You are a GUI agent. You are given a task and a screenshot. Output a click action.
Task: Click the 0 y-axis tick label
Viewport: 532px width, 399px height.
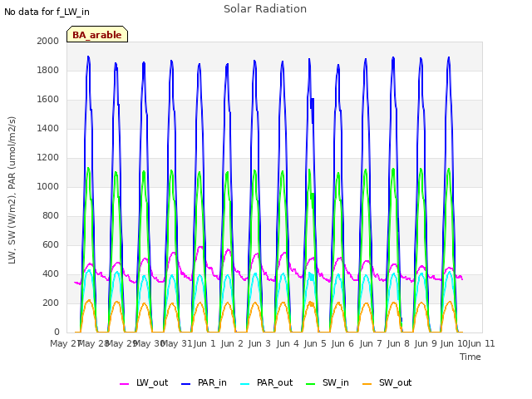pyautogui.click(x=57, y=332)
